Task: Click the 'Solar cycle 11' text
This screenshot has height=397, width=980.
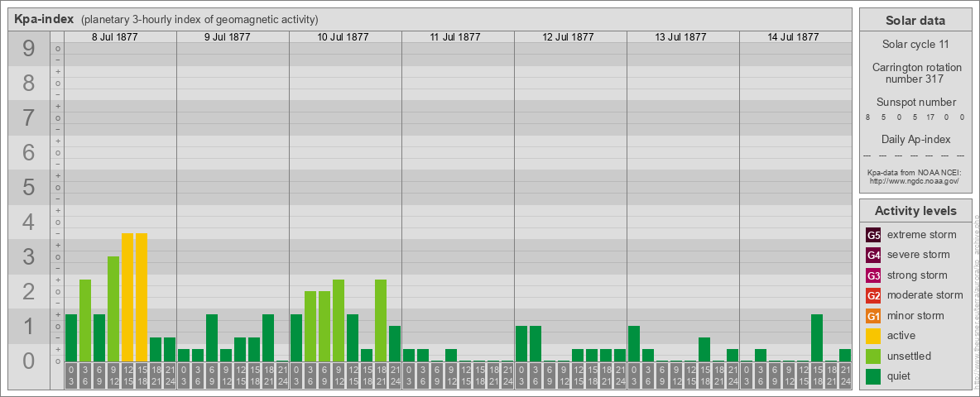Action: pyautogui.click(x=915, y=45)
